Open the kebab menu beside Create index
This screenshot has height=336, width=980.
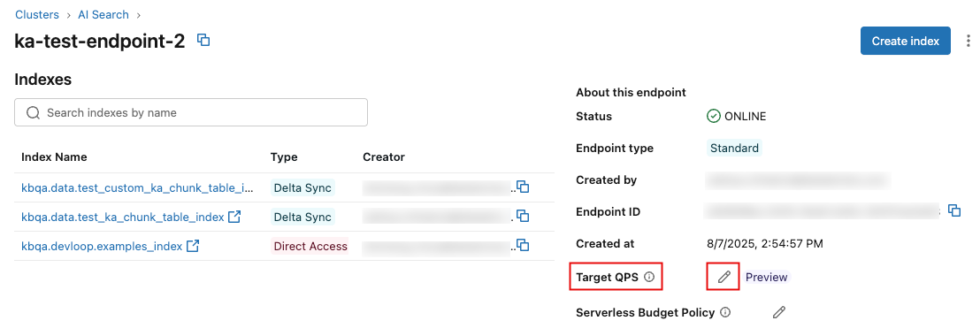coord(969,42)
